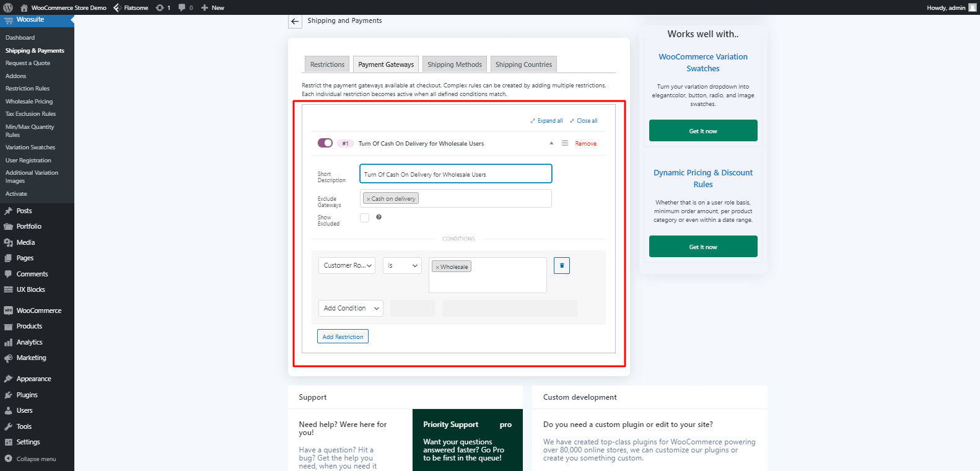
Task: Click the Add Restriction button
Action: coord(343,337)
